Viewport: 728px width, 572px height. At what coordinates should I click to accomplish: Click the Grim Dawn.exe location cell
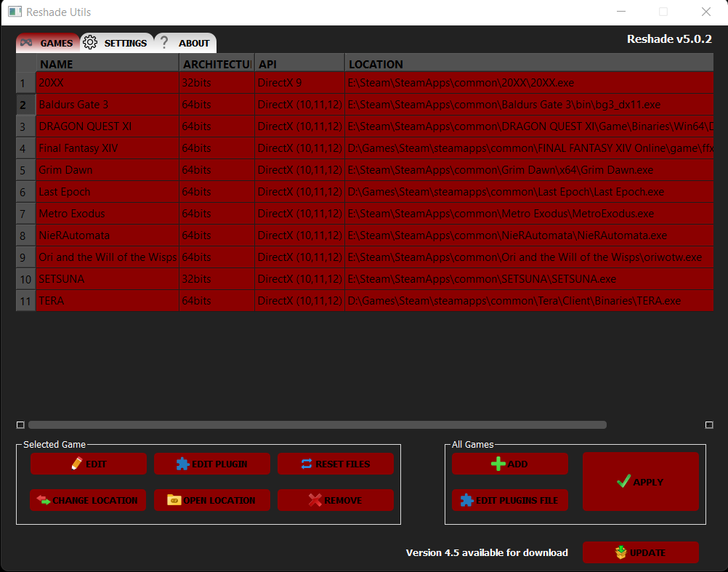(x=529, y=170)
